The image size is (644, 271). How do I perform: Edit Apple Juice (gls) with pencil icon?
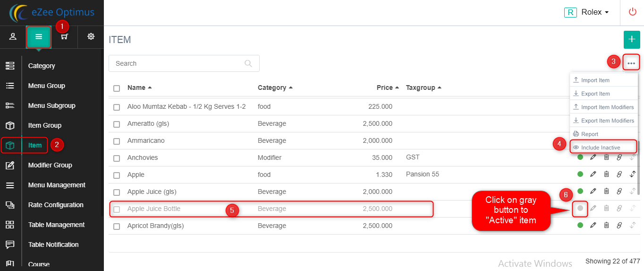pyautogui.click(x=593, y=191)
